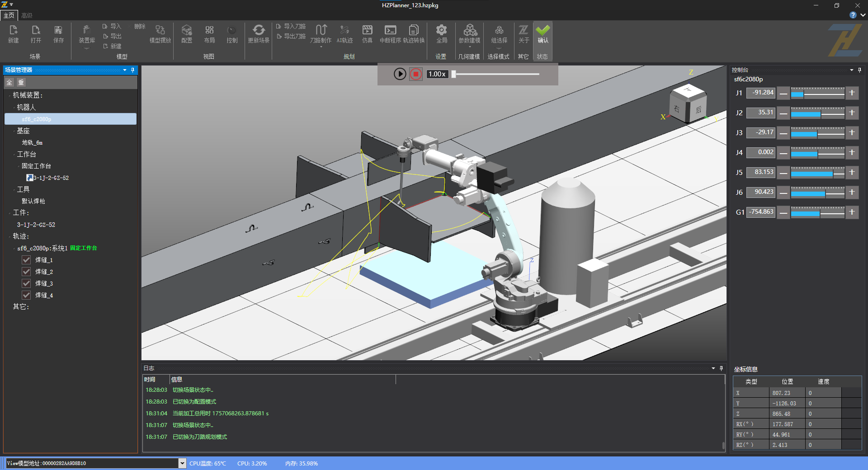Open the 控制台 panel dropdown arrow
This screenshot has width=868, height=470.
tap(852, 70)
